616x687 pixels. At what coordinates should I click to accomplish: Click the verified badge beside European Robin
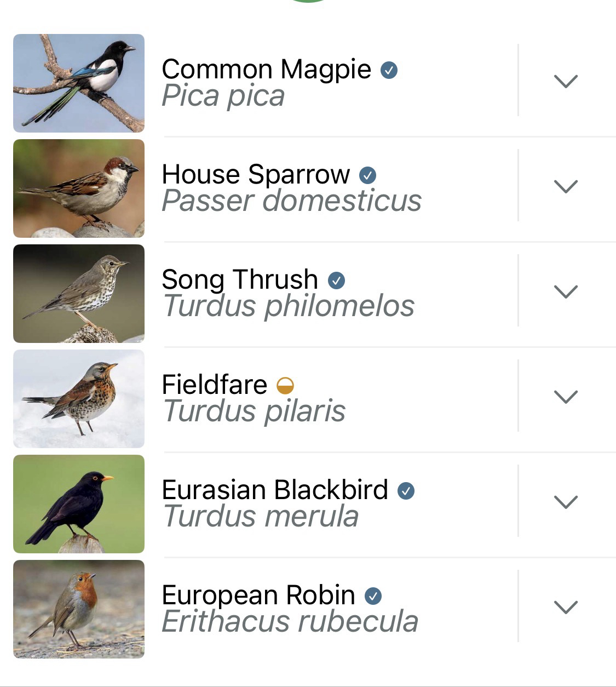[373, 596]
